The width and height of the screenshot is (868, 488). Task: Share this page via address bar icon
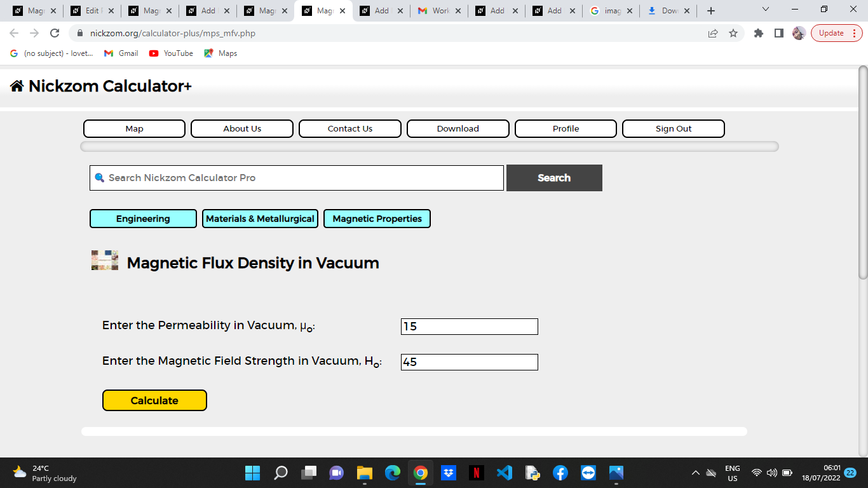(x=713, y=33)
